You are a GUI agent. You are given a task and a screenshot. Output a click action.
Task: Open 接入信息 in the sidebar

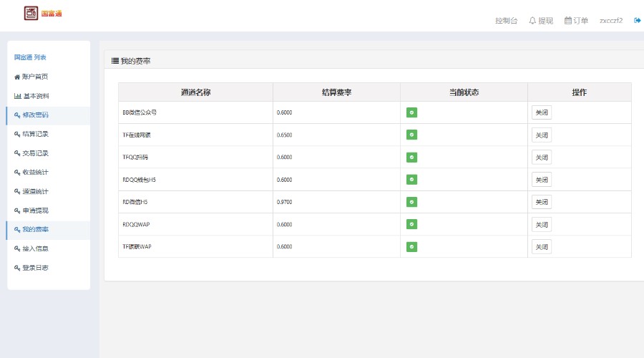click(35, 248)
